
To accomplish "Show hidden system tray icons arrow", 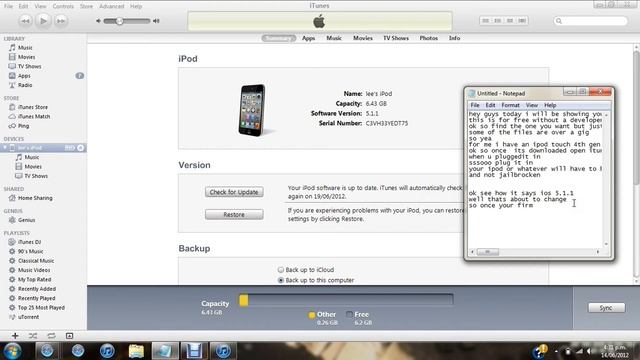I will (556, 351).
